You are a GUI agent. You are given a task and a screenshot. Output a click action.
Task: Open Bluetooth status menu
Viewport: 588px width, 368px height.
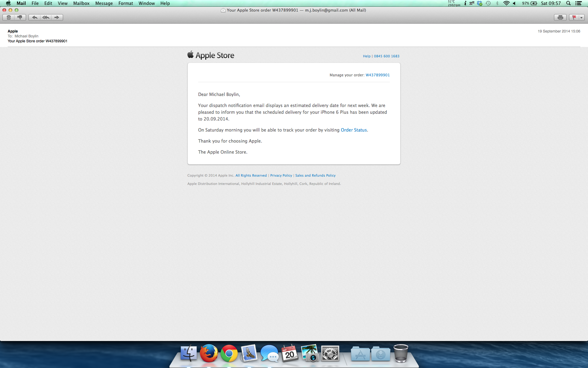(x=497, y=3)
